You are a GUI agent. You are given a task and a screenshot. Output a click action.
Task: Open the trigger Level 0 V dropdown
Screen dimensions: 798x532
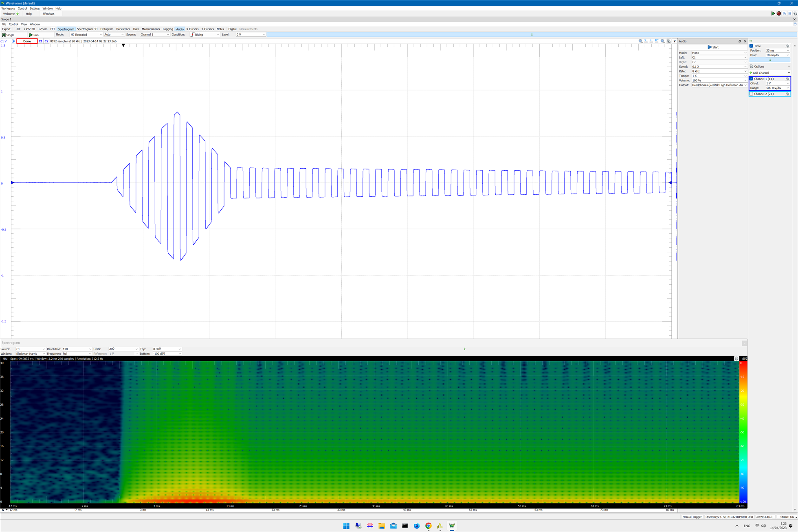tap(251, 35)
